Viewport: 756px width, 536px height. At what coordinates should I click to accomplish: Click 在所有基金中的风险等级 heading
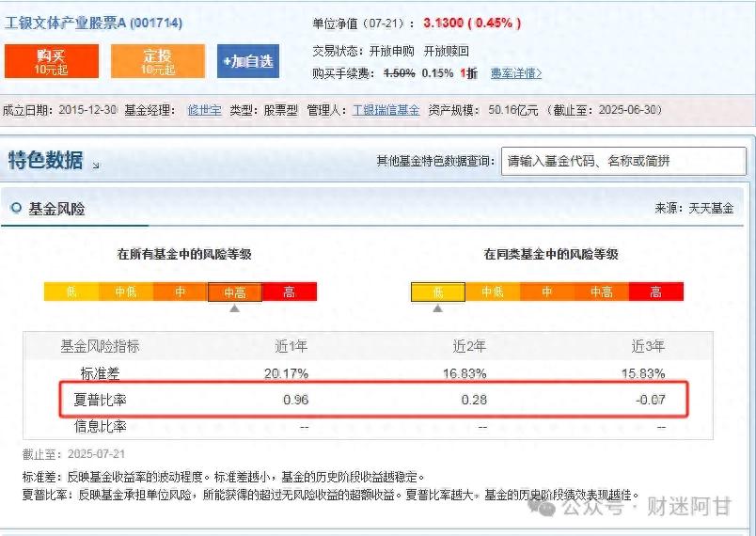click(x=184, y=254)
